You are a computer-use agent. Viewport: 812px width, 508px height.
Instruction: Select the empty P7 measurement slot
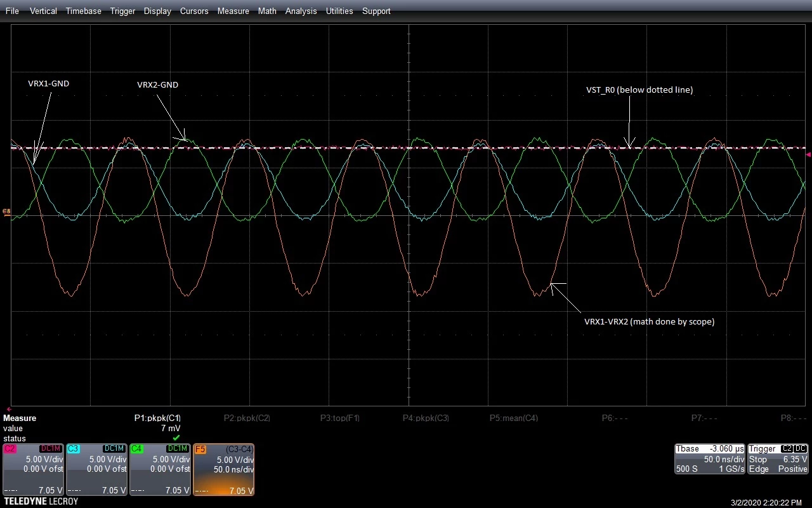(x=704, y=418)
